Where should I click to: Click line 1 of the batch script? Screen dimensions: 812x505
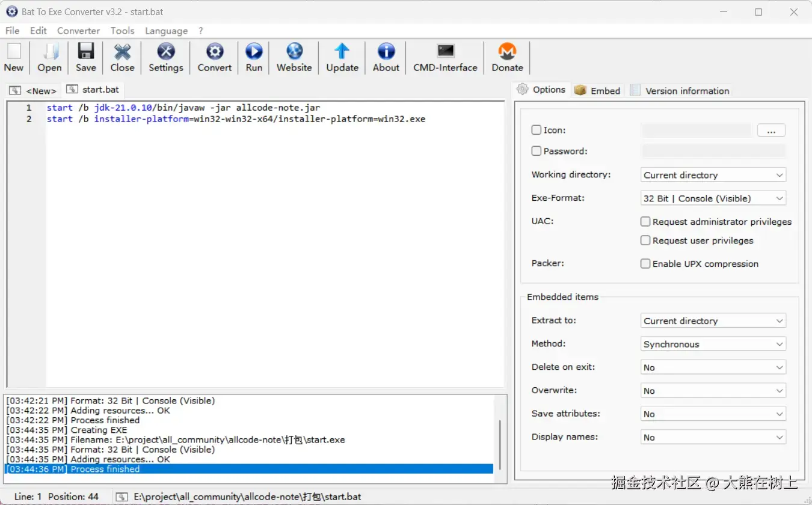tap(183, 108)
